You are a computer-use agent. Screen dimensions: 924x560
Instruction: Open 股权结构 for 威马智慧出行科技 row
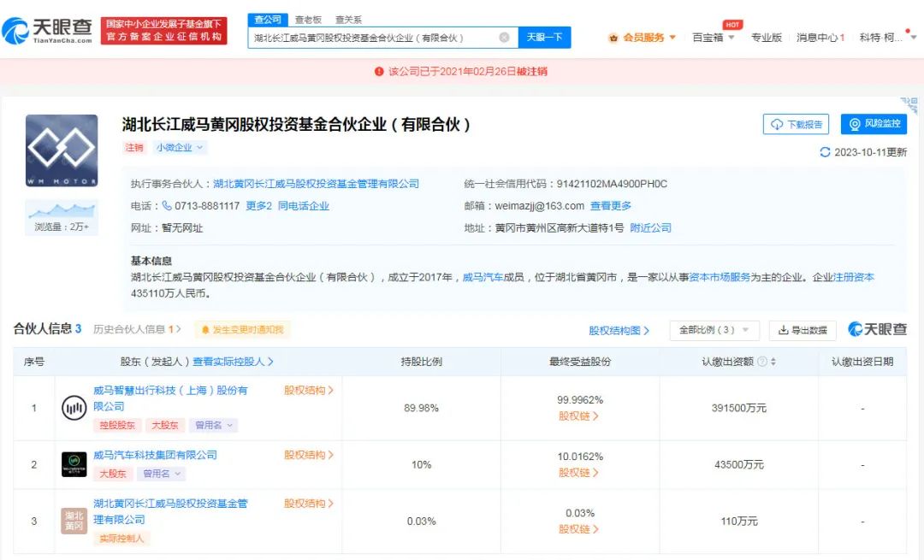click(309, 390)
